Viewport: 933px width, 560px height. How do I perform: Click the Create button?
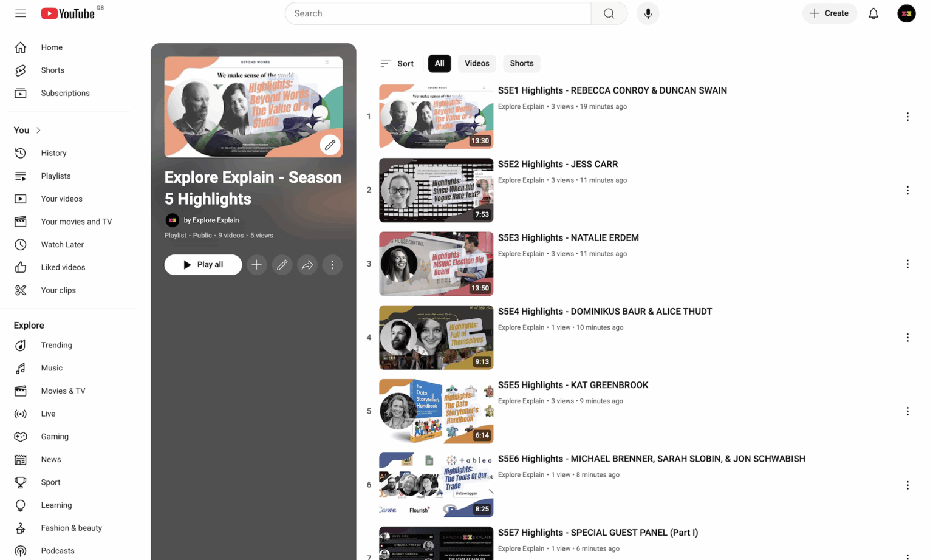coord(829,13)
